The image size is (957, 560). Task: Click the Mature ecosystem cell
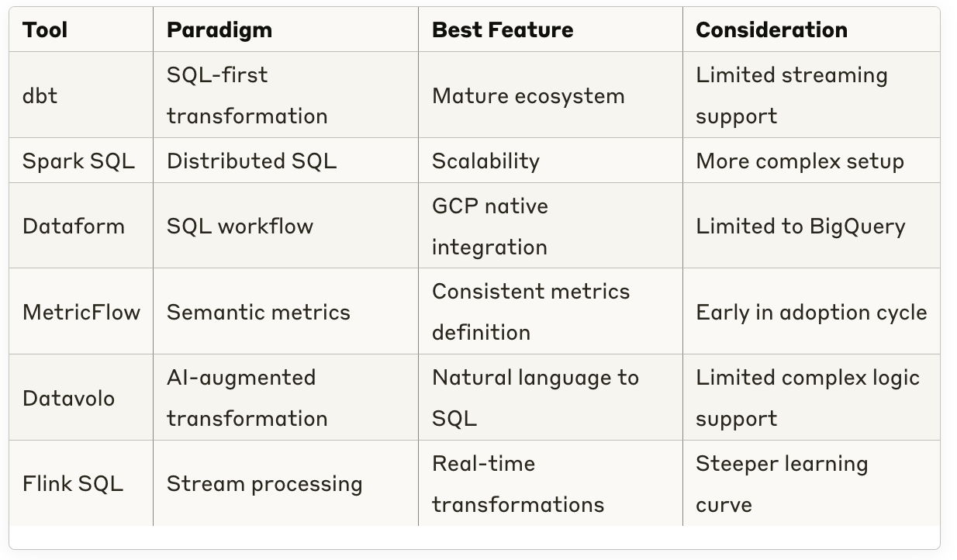(528, 95)
